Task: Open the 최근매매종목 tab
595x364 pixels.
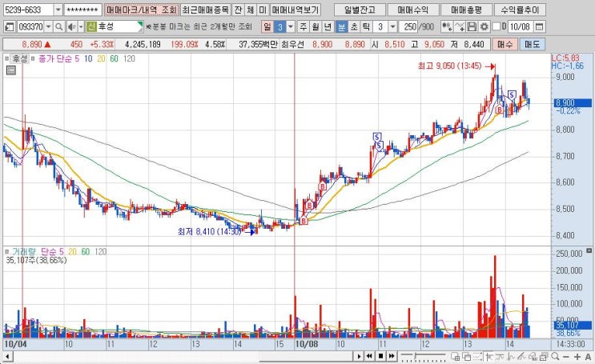Action: click(205, 10)
